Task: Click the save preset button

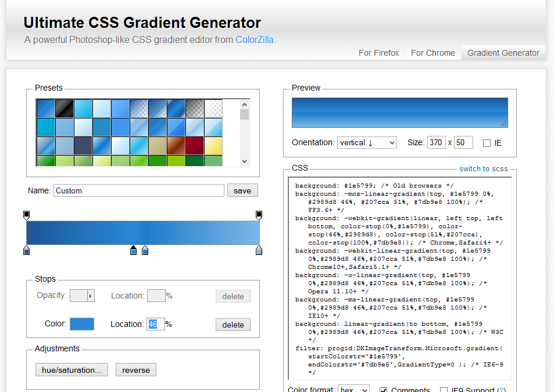Action: [242, 190]
